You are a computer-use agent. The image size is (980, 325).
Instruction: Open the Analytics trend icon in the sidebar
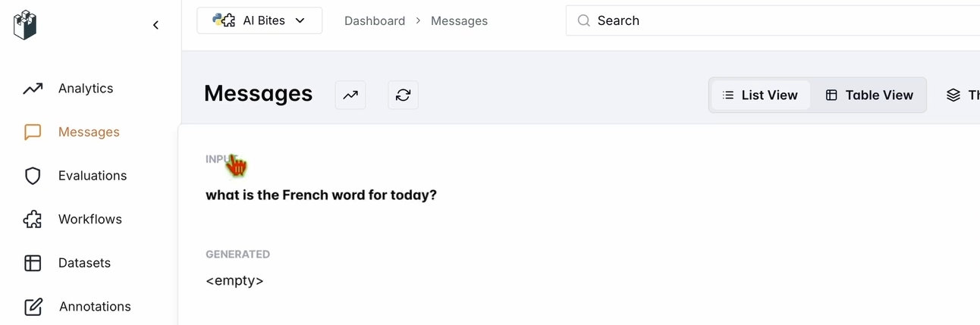point(33,89)
